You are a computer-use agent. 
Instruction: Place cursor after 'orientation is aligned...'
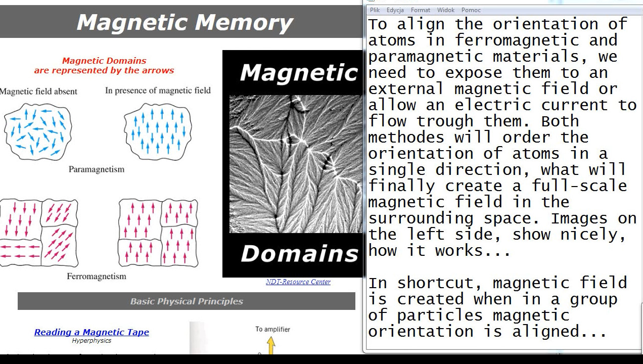pos(607,332)
